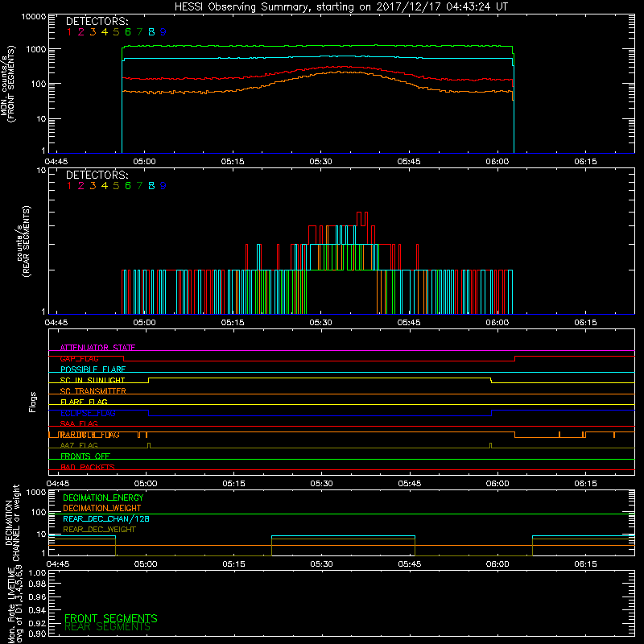This screenshot has height=644, width=644.
Task: Click the olive flag label under PARTICLE_FLAG
Action: coord(79,445)
